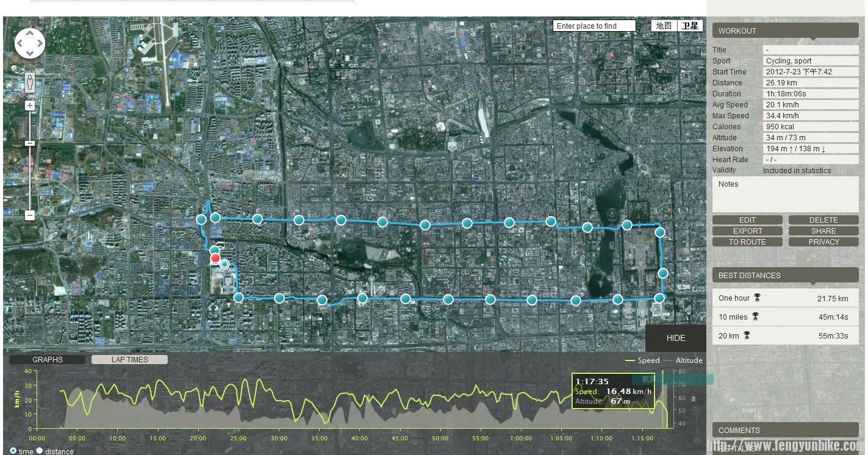The image size is (868, 455).
Task: Collapse the WORKOUT panel header
Action: pyautogui.click(x=785, y=30)
